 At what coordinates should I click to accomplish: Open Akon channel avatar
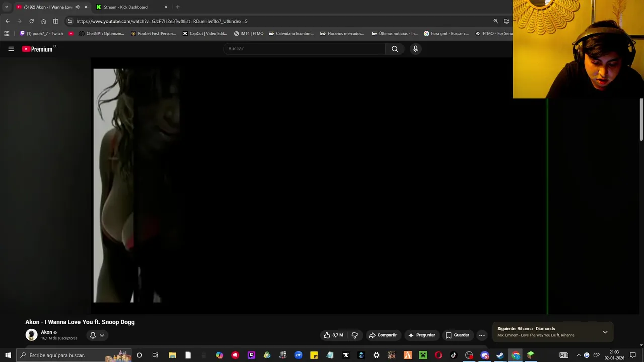[31, 335]
